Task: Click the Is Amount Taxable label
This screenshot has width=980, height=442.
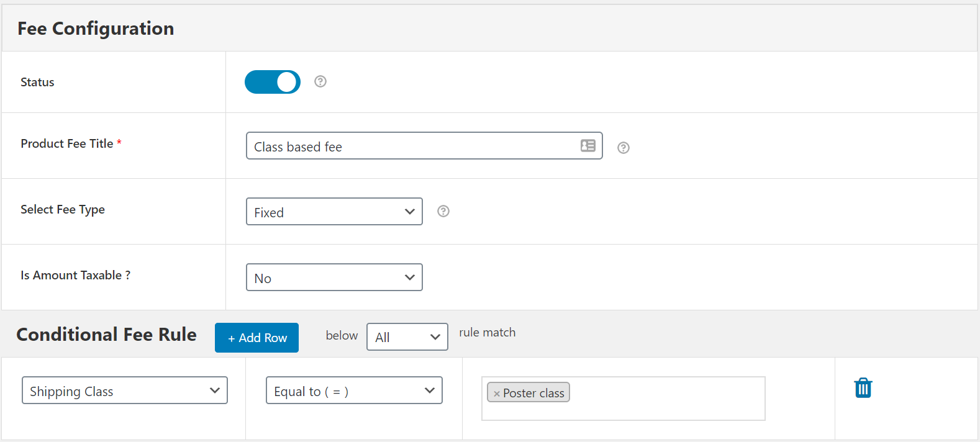Action: tap(75, 275)
